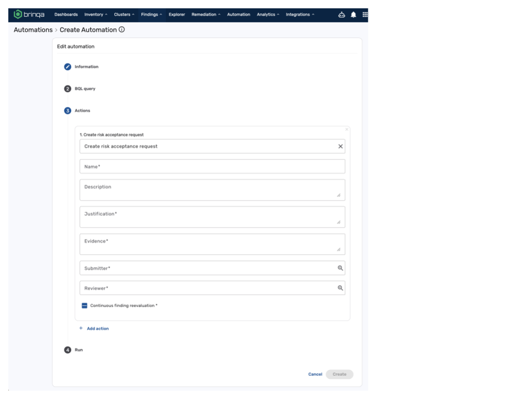Screen dimensions: 532x399
Task: Go to the Information step label
Action: coord(87,67)
